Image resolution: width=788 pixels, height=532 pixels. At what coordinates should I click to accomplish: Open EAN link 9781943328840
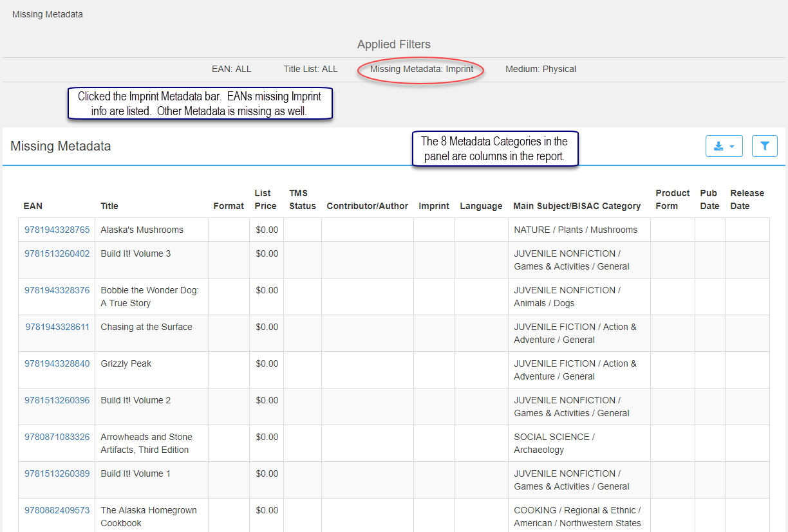pyautogui.click(x=57, y=363)
